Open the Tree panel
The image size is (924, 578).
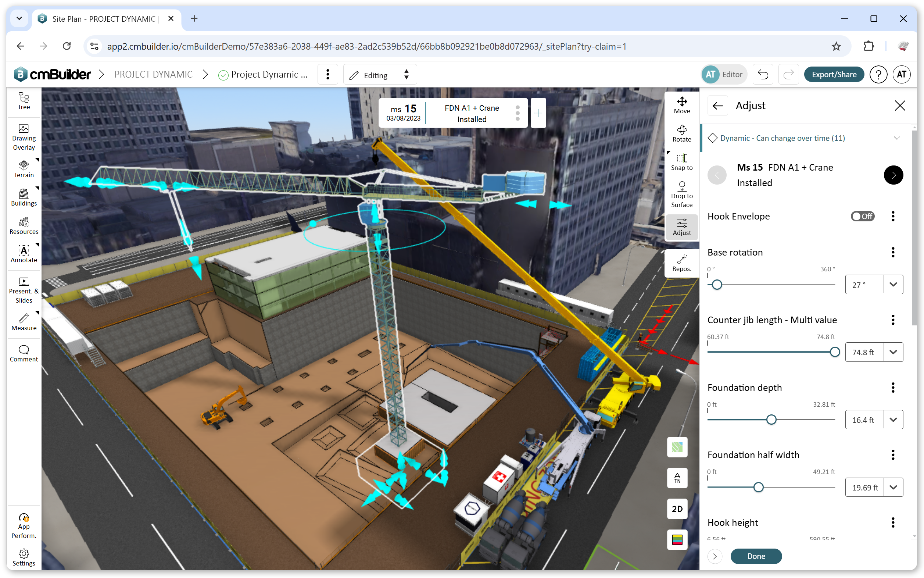click(x=24, y=101)
